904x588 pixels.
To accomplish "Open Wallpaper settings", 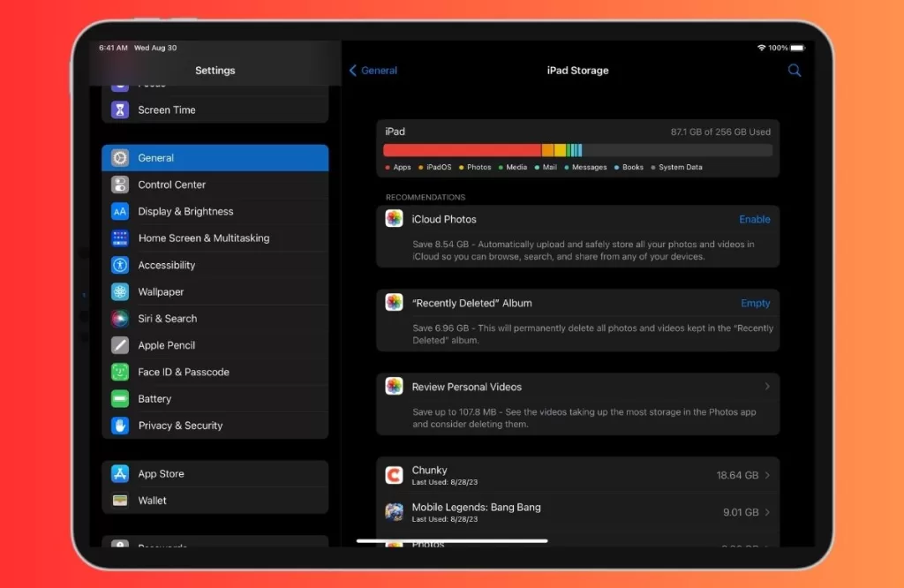I will click(x=215, y=291).
